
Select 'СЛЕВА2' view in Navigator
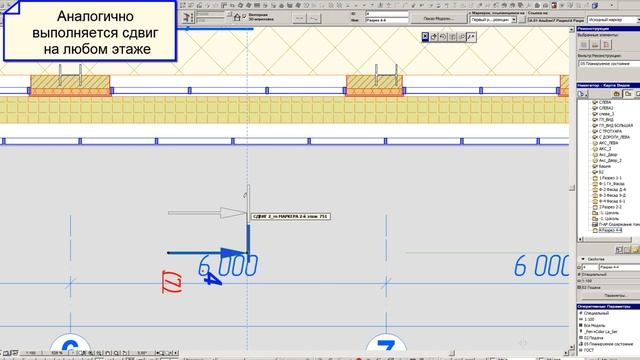(606, 108)
